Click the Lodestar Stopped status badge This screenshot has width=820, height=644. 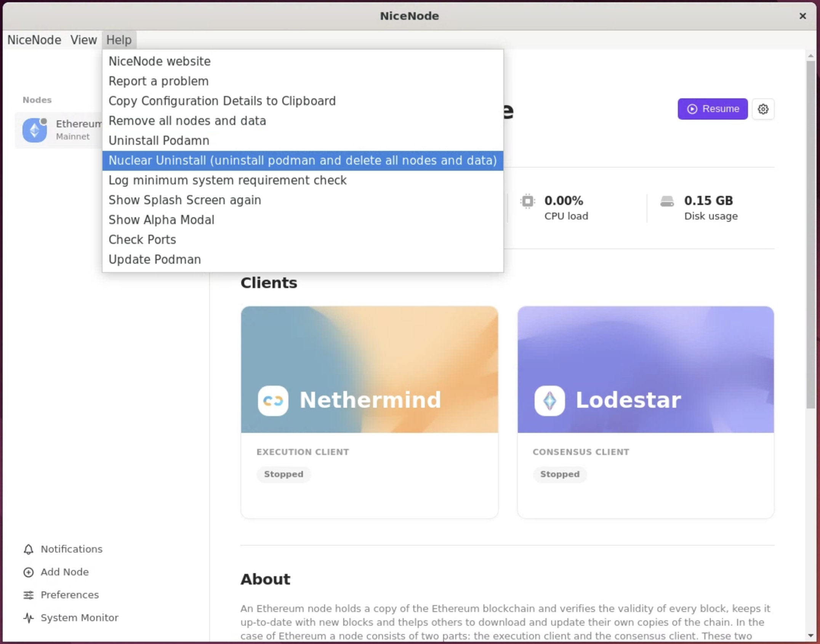(x=560, y=474)
